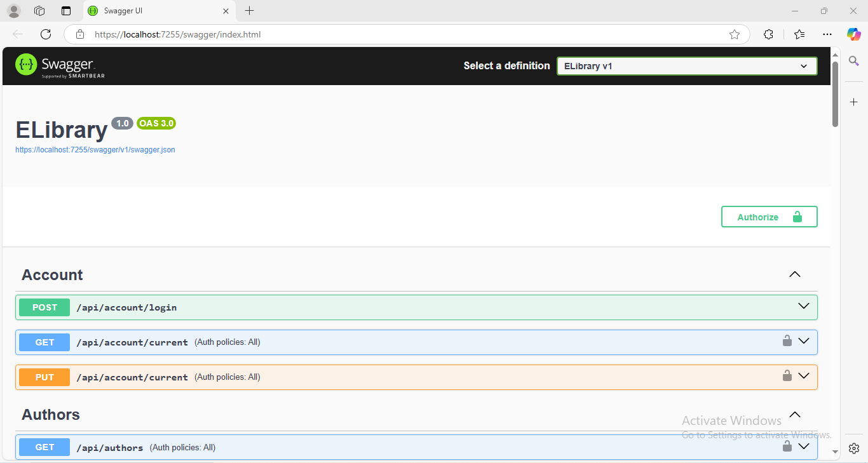Collapse the Account section
This screenshot has width=868, height=463.
coord(794,274)
